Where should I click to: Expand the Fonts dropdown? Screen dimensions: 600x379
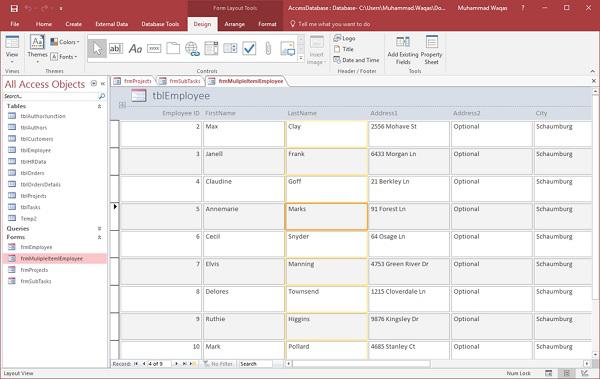click(x=64, y=57)
